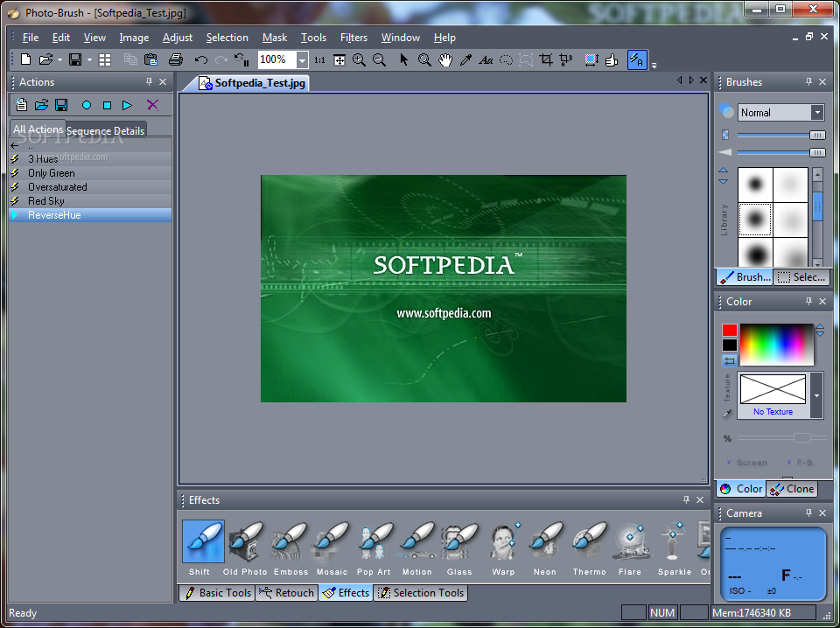Toggle the highlighted actions lightning icon
The image size is (840, 628).
637,59
